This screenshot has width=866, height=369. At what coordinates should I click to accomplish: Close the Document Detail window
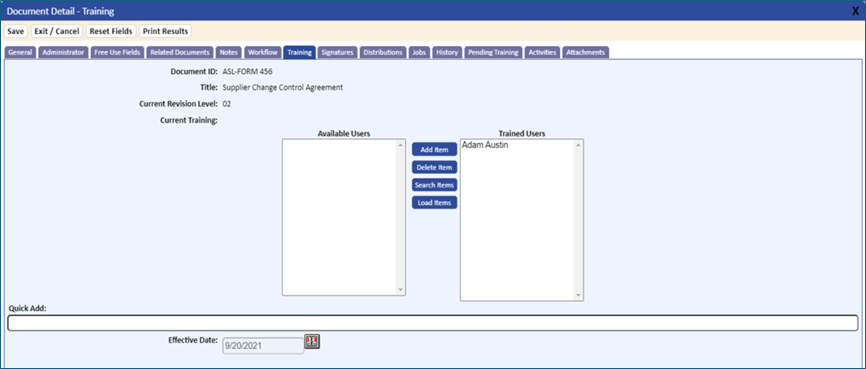[x=856, y=11]
